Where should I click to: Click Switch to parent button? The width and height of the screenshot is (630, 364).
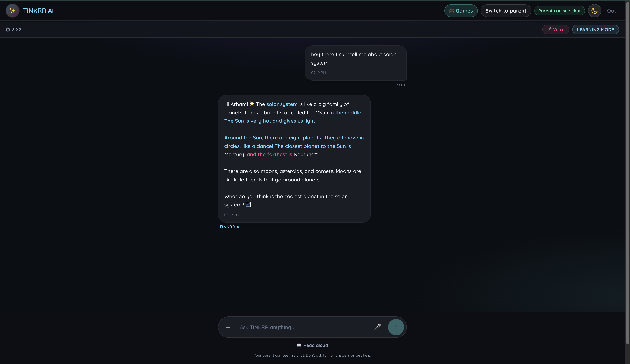click(x=506, y=11)
